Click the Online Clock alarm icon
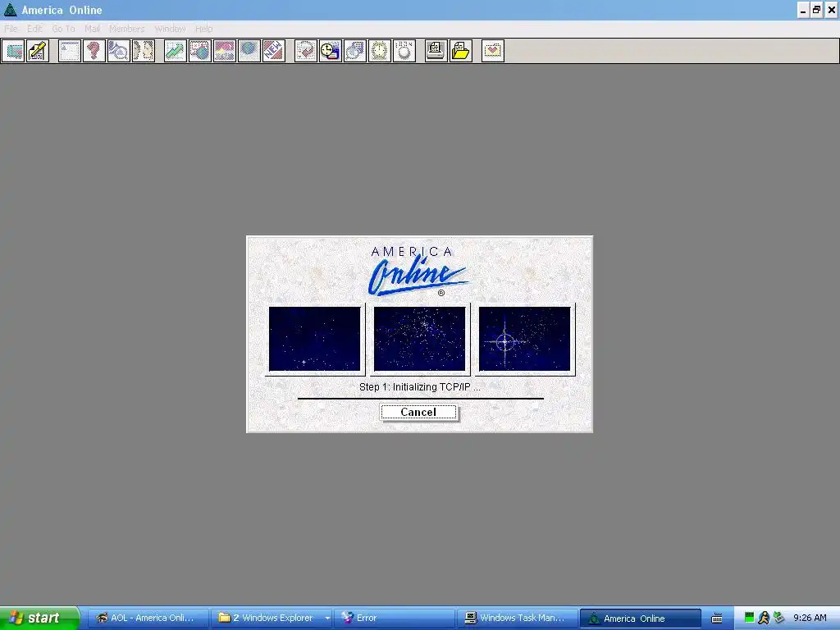 pyautogui.click(x=380, y=51)
